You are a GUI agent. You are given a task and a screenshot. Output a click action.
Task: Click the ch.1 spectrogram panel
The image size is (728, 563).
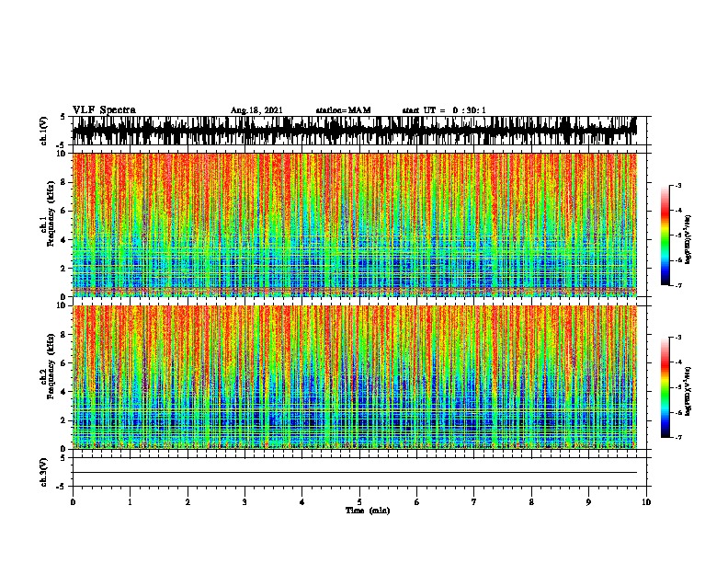click(354, 224)
